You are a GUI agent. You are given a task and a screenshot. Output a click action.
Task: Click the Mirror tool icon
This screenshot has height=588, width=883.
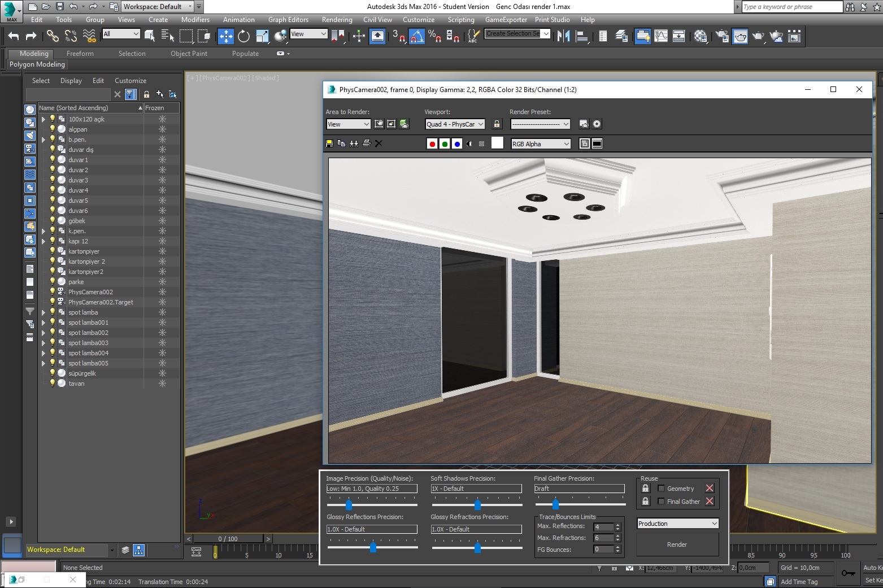(x=563, y=37)
